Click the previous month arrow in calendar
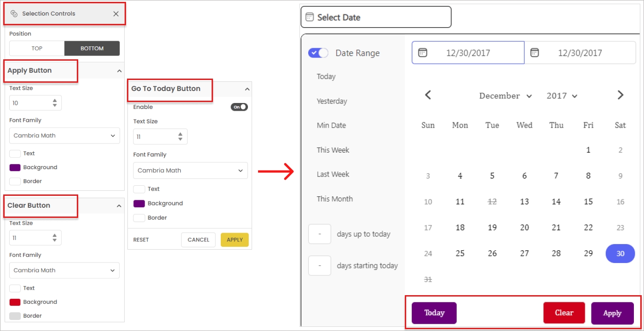644x331 pixels. coord(428,95)
